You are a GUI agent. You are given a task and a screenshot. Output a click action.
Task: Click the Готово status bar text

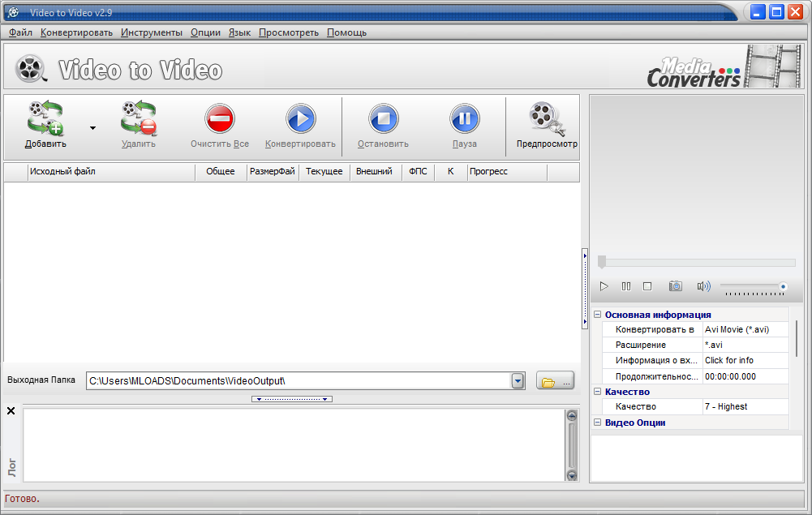22,499
